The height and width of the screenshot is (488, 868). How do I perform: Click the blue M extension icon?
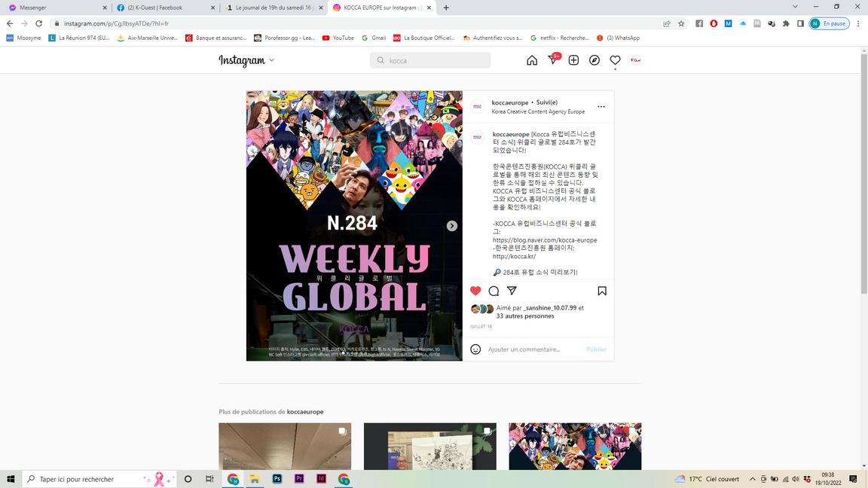coord(728,23)
